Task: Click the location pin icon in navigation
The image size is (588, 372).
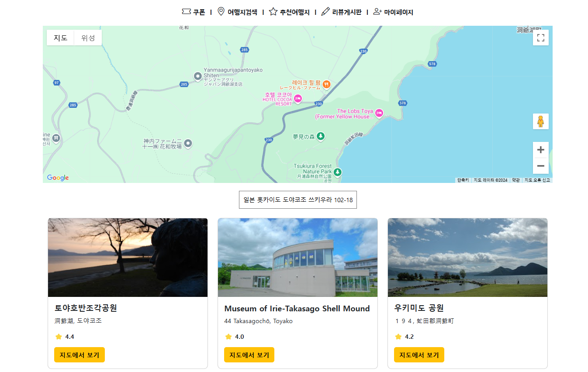Action: point(221,12)
